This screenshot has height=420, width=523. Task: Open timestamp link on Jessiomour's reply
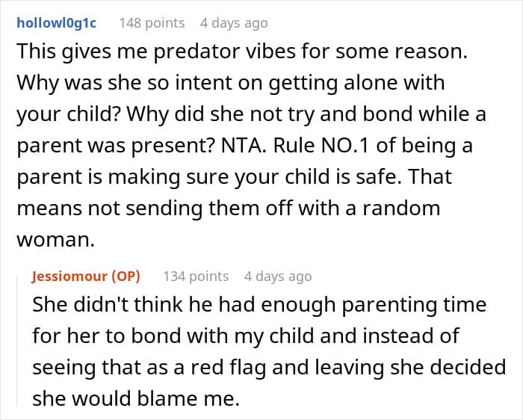(x=277, y=277)
